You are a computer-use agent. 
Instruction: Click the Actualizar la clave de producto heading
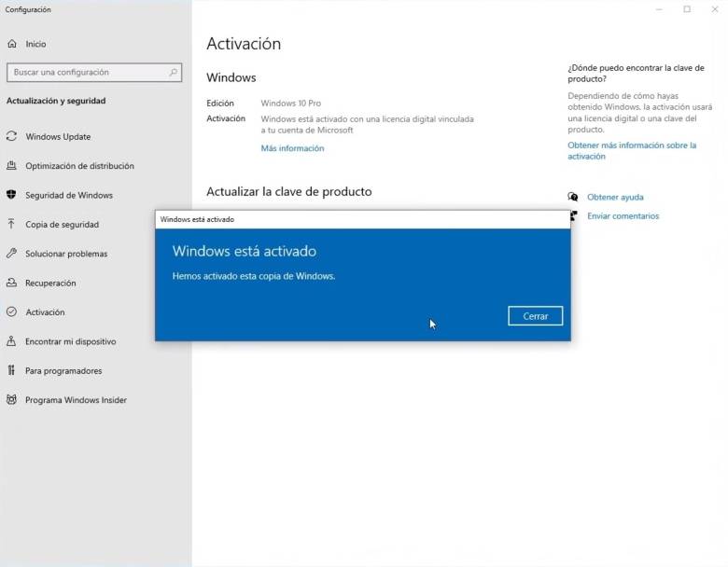pos(288,191)
